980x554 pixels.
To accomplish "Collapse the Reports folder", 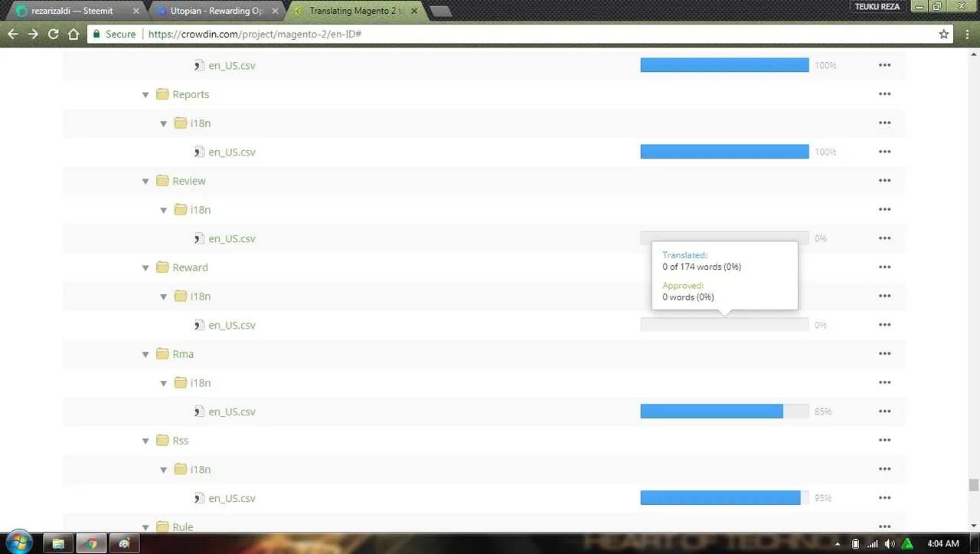I will (145, 95).
